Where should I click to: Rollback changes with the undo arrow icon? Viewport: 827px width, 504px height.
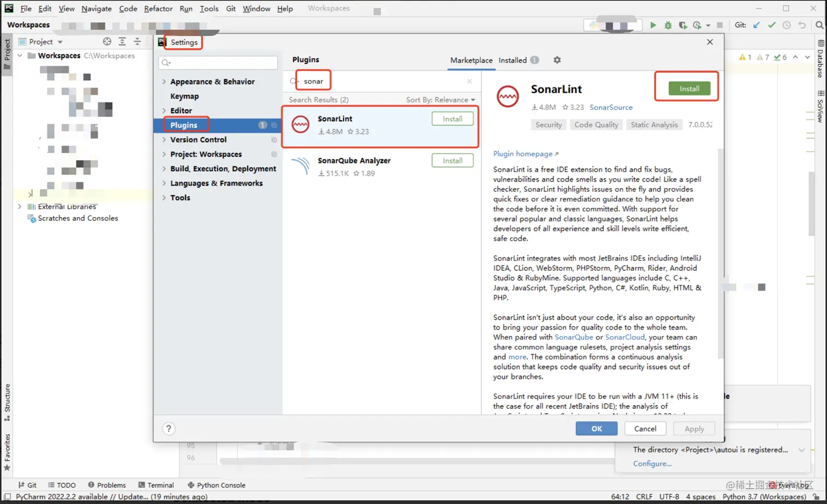coord(802,25)
